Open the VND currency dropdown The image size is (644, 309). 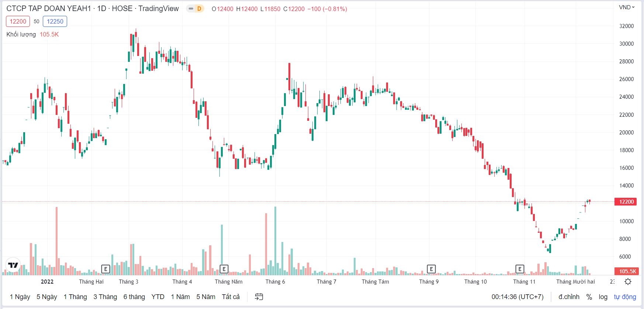pos(627,7)
